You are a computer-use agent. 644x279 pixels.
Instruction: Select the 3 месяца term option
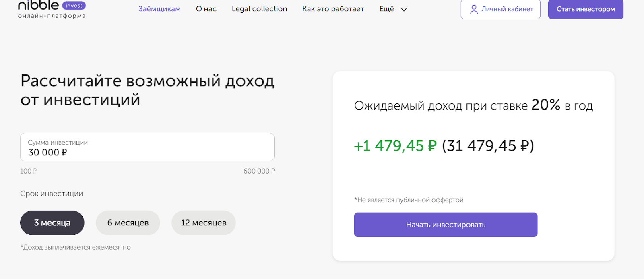tap(52, 223)
